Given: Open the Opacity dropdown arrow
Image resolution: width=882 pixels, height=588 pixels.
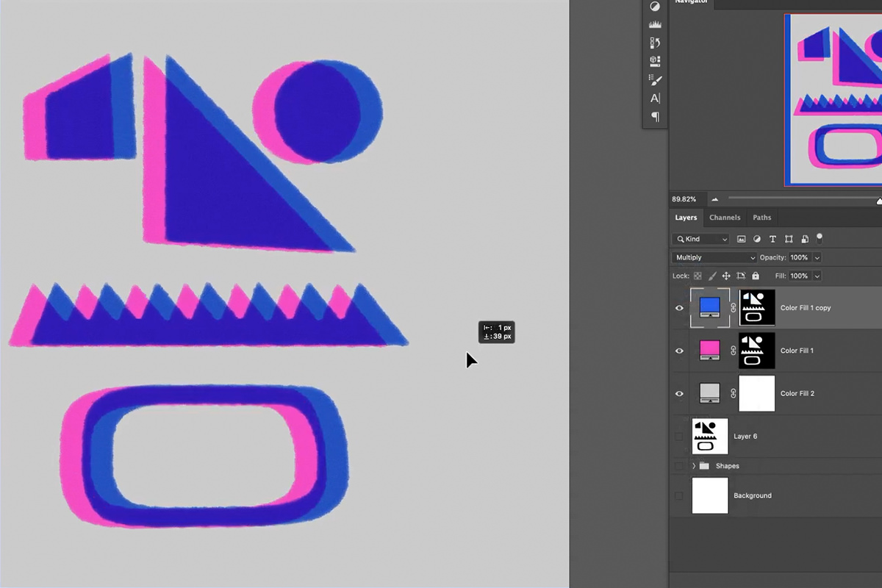Looking at the screenshot, I should [x=817, y=257].
